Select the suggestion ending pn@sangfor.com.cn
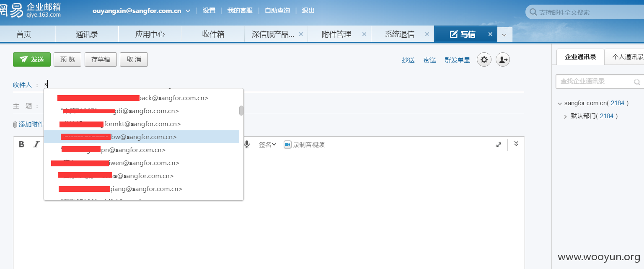 [142, 150]
